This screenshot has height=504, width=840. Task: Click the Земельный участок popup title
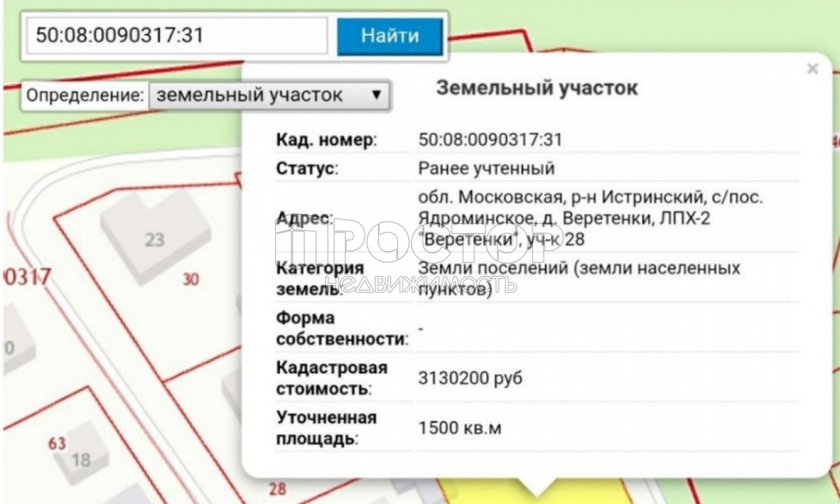tap(537, 88)
